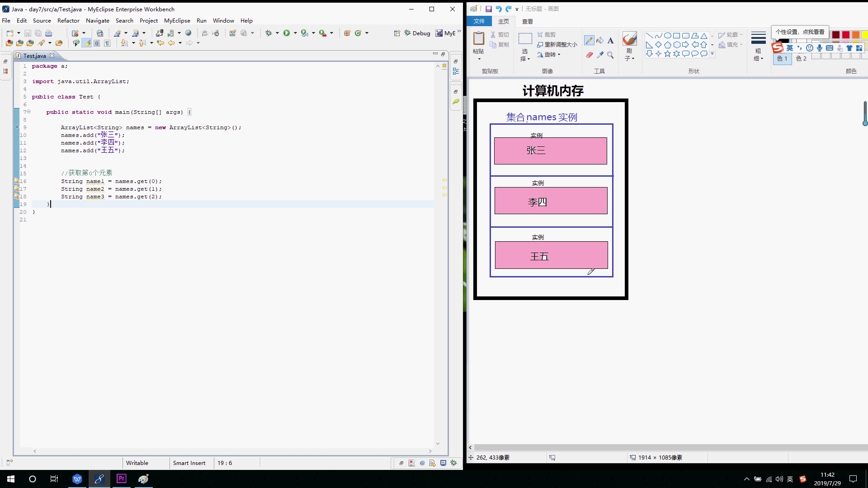The height and width of the screenshot is (488, 868).
Task: Click the Save icon in MyEclipse toolbar
Action: coord(28,33)
